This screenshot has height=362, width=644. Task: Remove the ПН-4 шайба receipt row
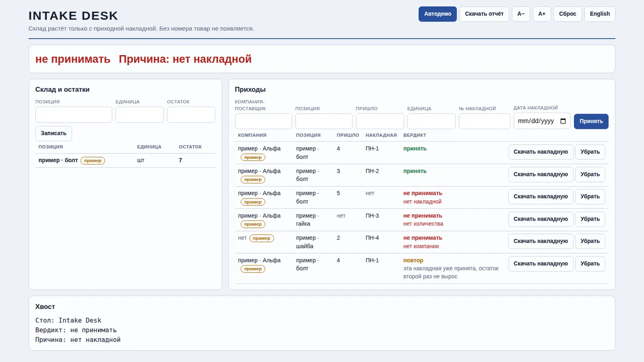[x=590, y=241]
